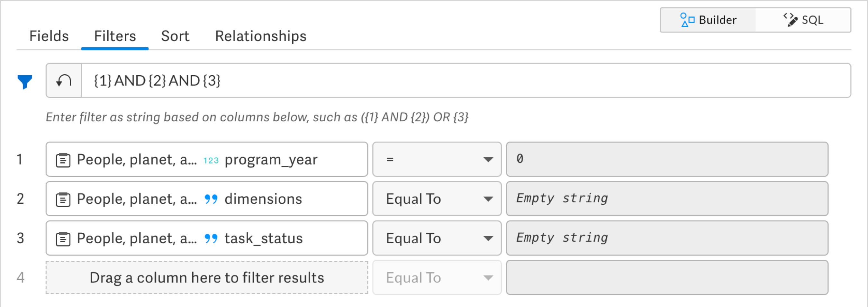Image resolution: width=868 pixels, height=307 pixels.
Task: Click the blue funnel filter icon
Action: [25, 82]
